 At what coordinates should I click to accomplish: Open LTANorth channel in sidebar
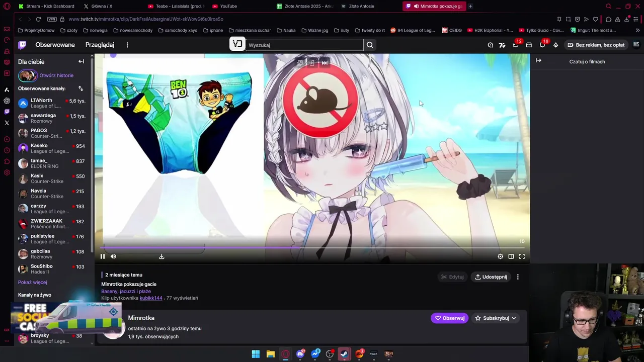coord(52,103)
